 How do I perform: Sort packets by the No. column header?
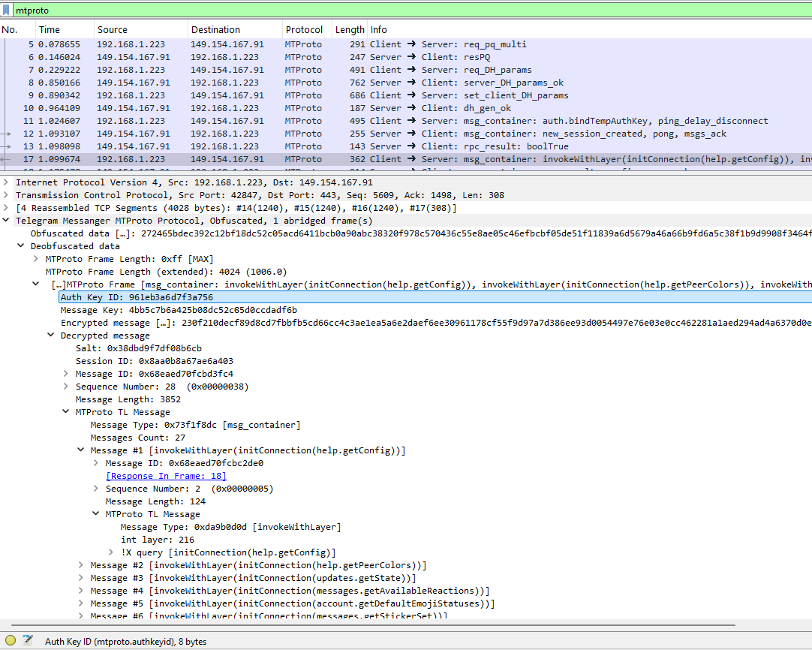click(17, 29)
